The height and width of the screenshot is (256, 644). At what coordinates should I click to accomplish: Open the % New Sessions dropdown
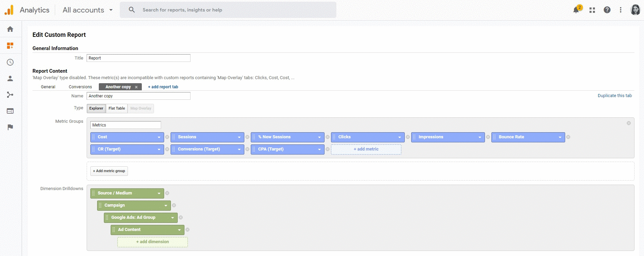point(319,137)
